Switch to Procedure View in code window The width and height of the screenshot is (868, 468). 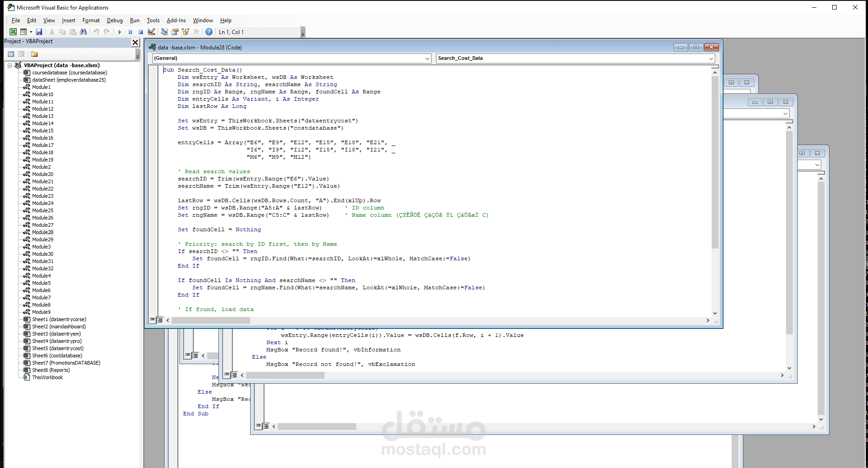pos(152,320)
